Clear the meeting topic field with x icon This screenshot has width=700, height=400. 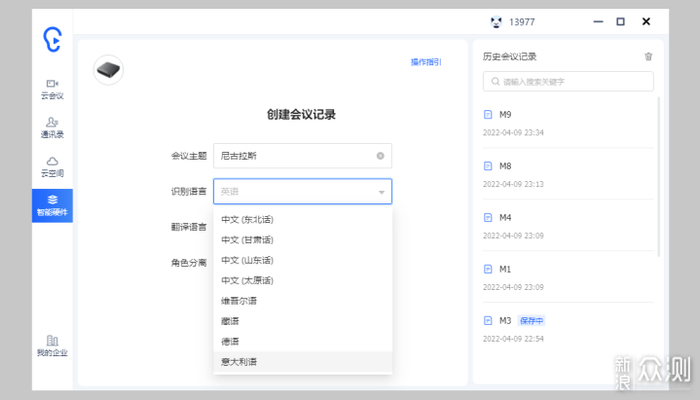point(380,156)
